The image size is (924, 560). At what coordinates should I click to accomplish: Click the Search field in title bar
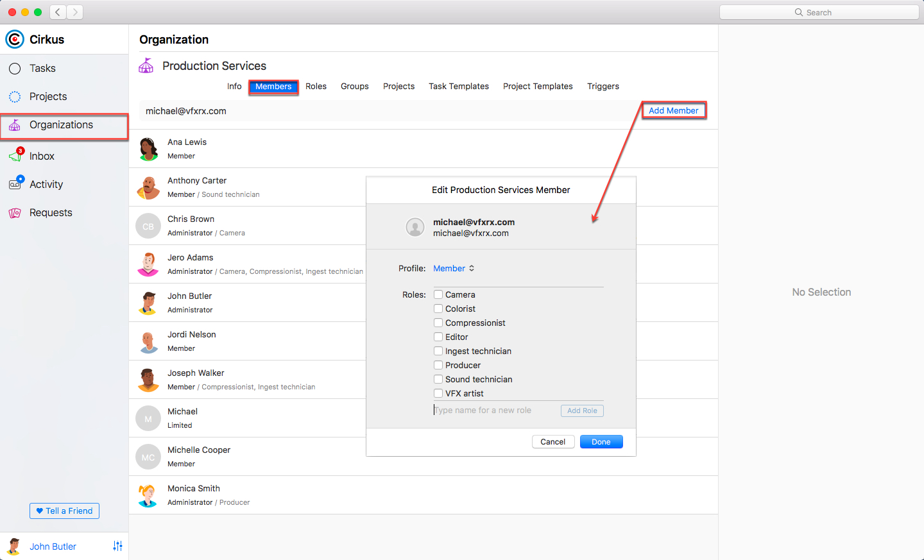(819, 12)
